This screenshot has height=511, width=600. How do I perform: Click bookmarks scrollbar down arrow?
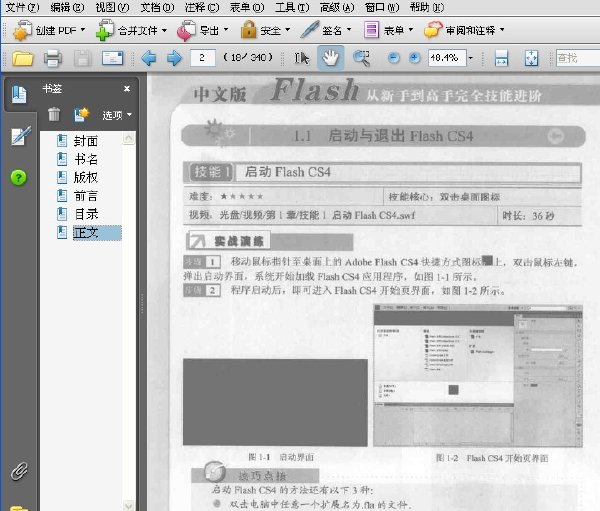[x=129, y=506]
